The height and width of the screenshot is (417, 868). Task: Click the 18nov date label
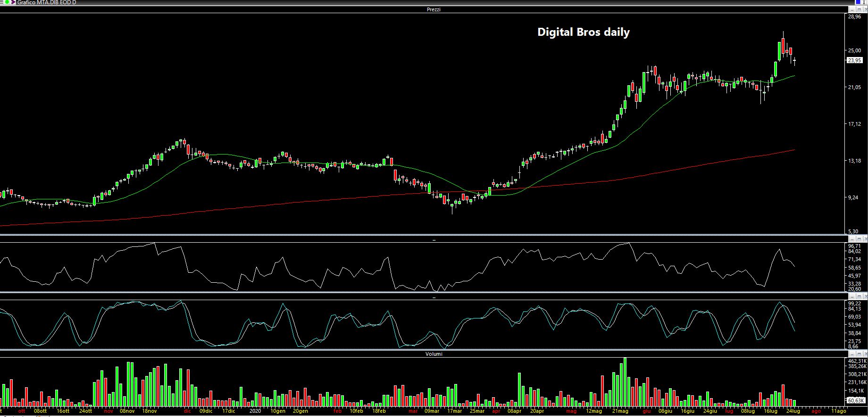149,411
